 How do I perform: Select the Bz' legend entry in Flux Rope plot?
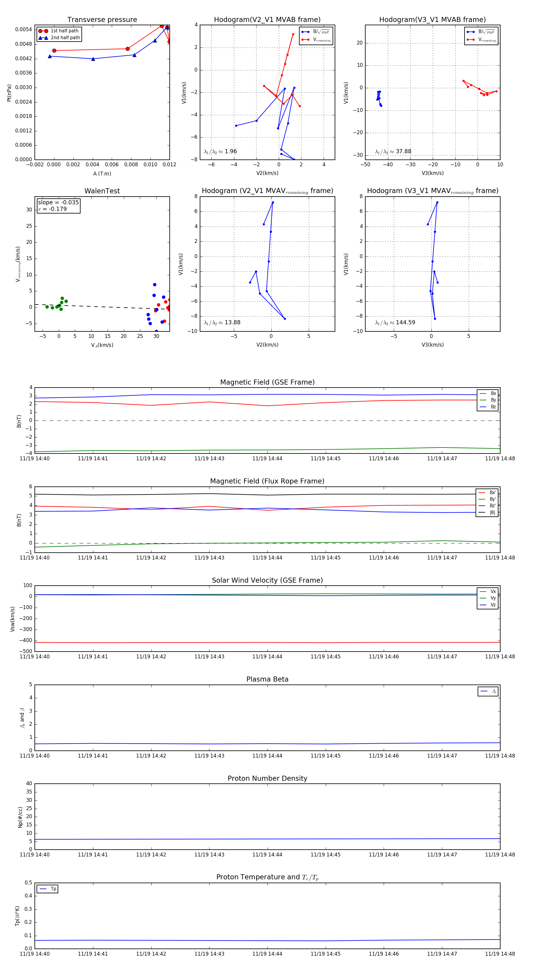click(x=487, y=506)
